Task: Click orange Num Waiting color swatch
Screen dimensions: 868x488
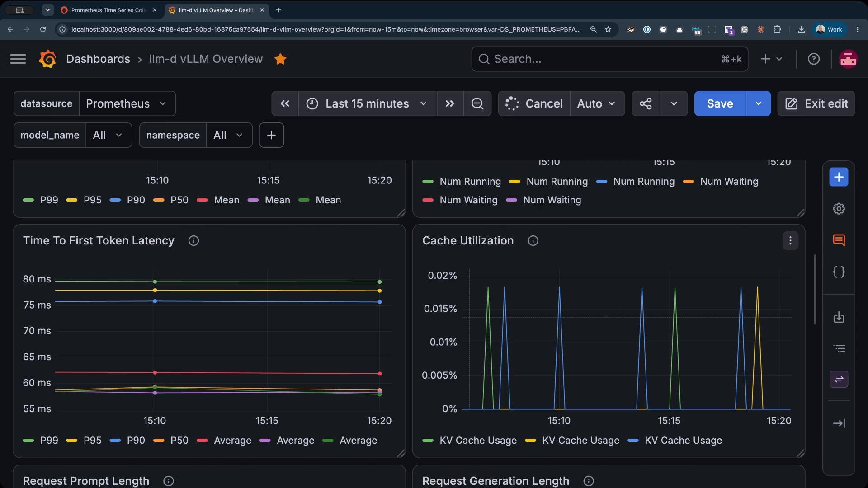Action: pyautogui.click(x=689, y=182)
